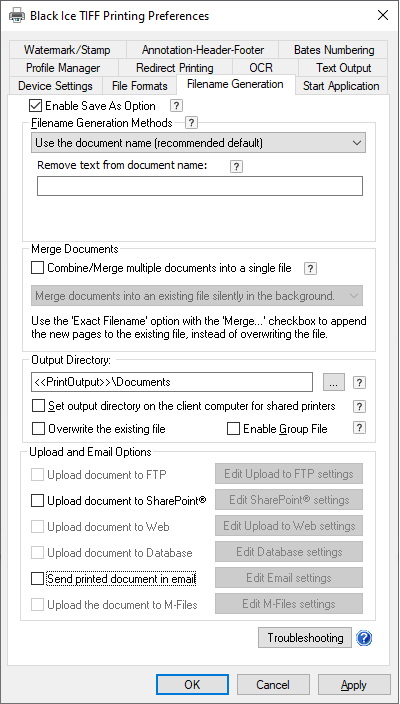Image resolution: width=400 pixels, height=704 pixels.
Task: Click help icon beside Enable Group File
Action: point(359,428)
